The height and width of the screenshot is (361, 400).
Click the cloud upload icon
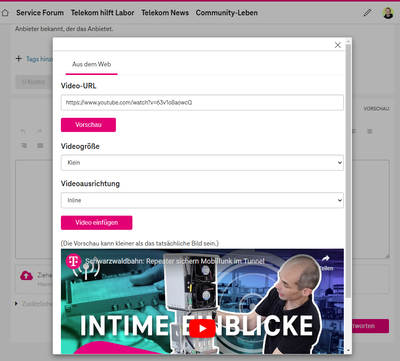(x=26, y=276)
